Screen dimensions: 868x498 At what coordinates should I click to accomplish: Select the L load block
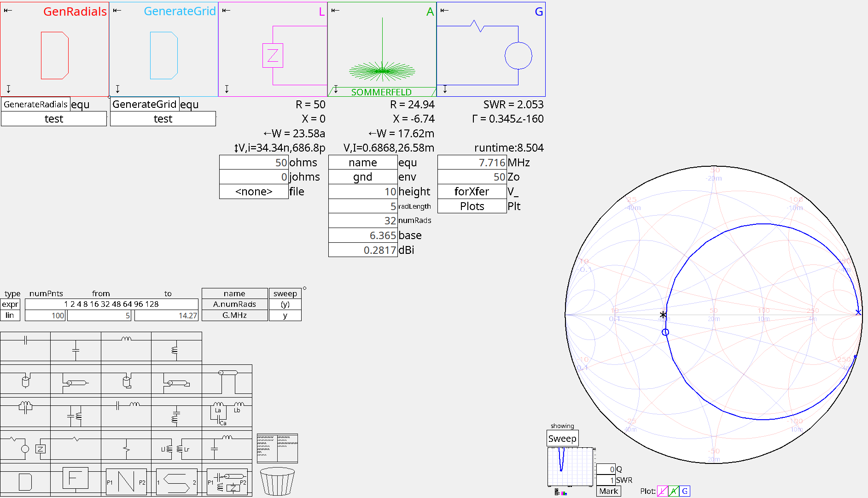pos(273,49)
